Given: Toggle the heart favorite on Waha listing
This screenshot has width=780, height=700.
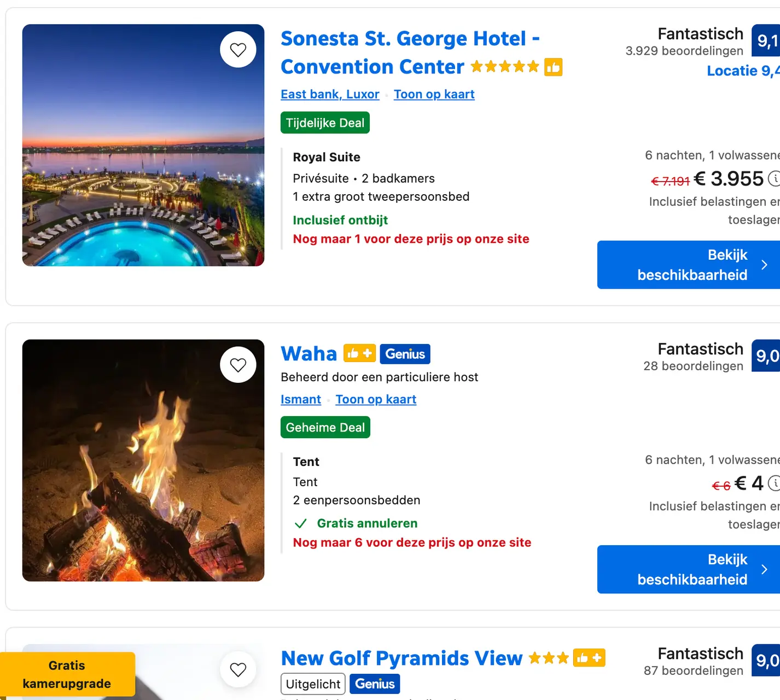Looking at the screenshot, I should click(238, 365).
